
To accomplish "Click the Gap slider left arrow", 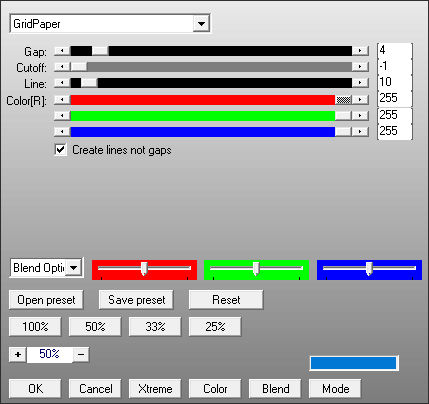I will point(62,51).
